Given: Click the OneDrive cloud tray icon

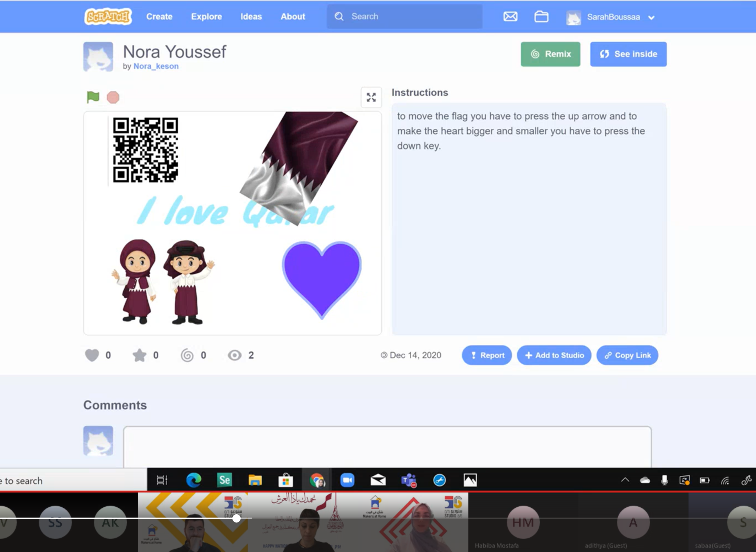Looking at the screenshot, I should pyautogui.click(x=645, y=480).
